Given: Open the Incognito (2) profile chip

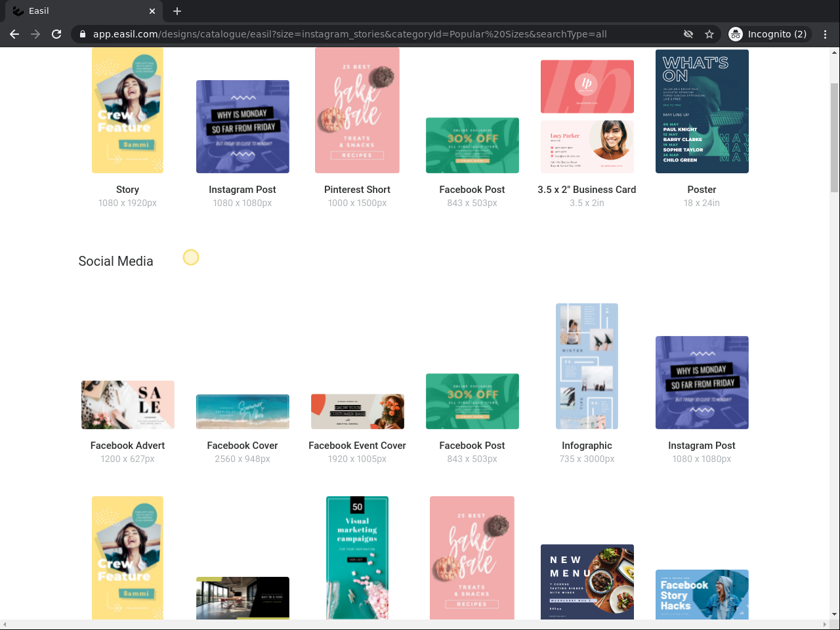Looking at the screenshot, I should [768, 34].
